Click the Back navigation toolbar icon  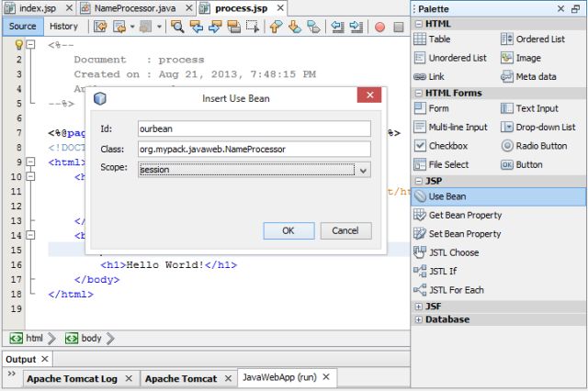pos(120,27)
